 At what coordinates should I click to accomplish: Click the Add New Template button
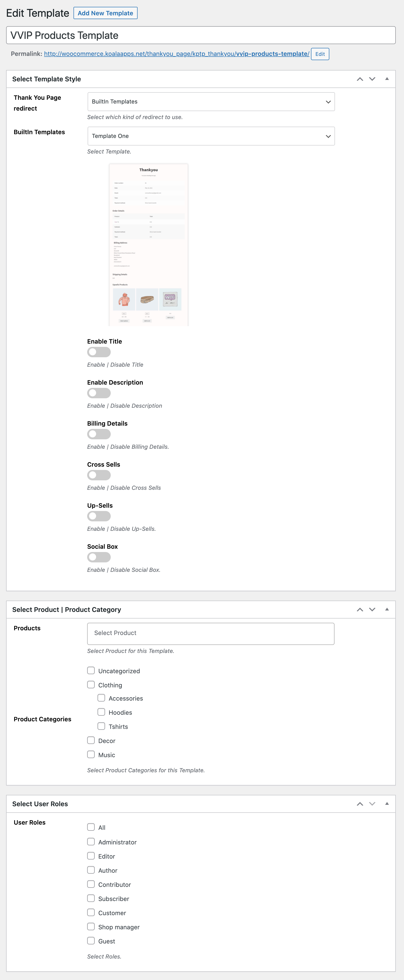pos(105,13)
